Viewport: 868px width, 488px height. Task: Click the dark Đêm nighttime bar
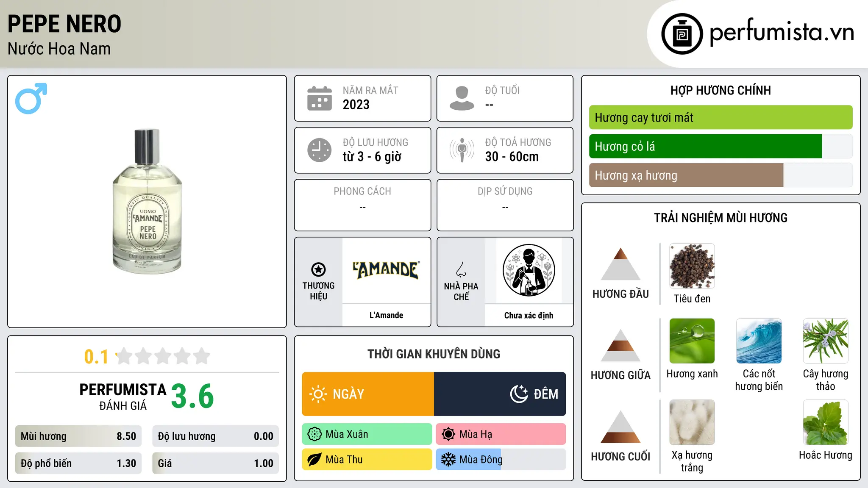pos(500,394)
